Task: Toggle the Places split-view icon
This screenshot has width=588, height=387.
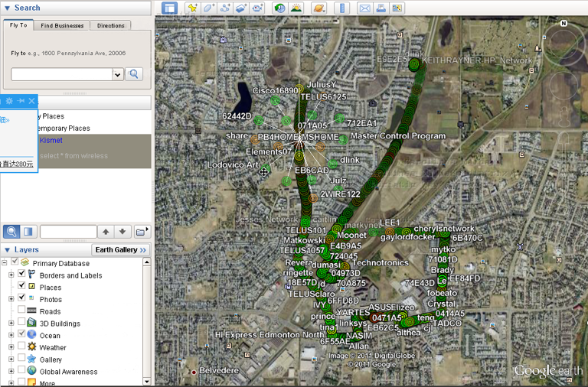Action: (x=28, y=232)
